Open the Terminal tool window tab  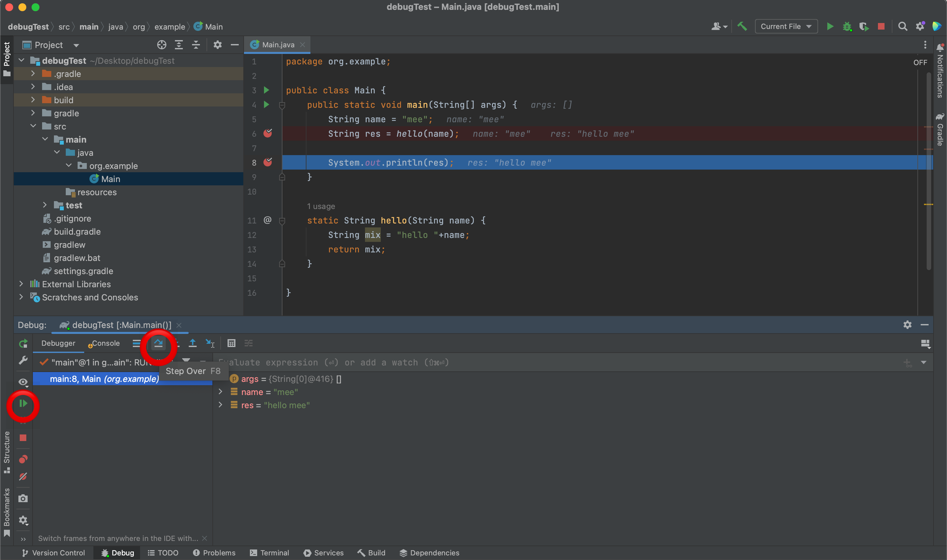(270, 553)
